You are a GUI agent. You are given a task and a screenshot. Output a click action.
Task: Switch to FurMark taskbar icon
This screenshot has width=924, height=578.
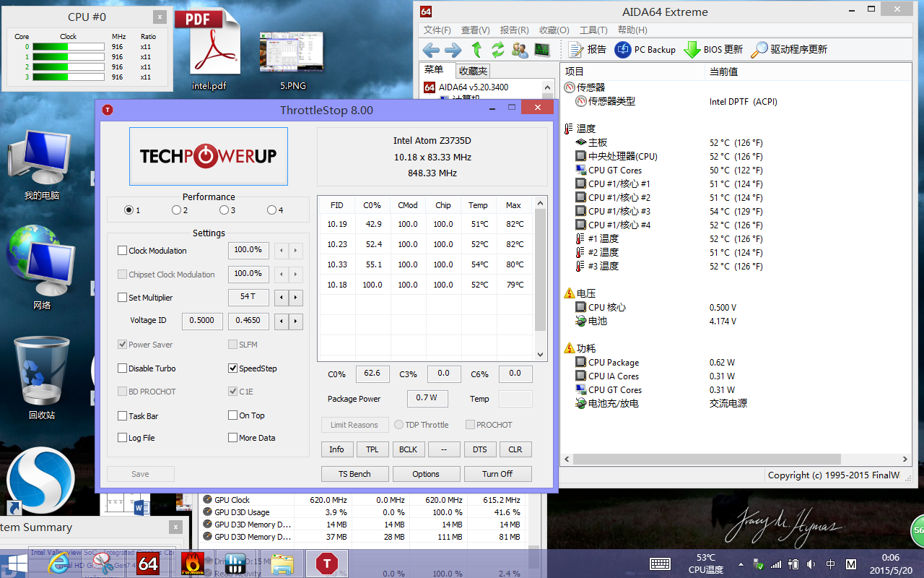coord(192,564)
